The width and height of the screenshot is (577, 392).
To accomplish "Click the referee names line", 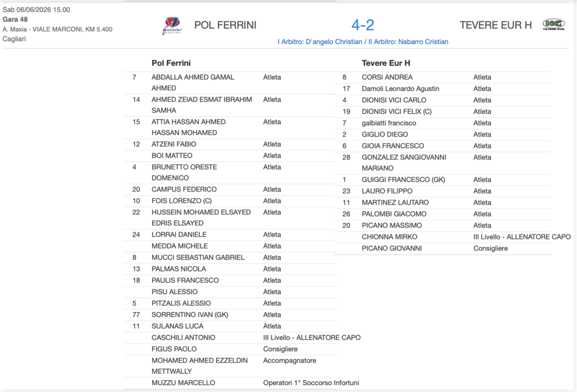I will click(363, 42).
